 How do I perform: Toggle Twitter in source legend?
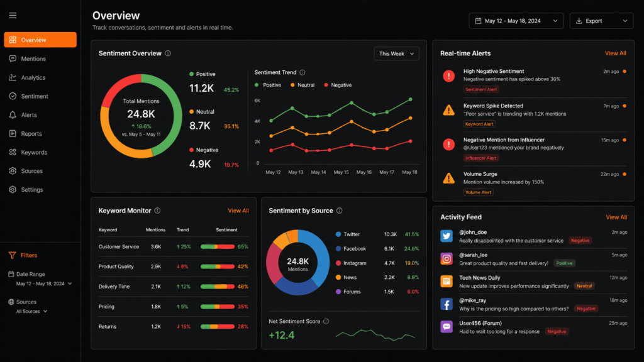(x=347, y=234)
